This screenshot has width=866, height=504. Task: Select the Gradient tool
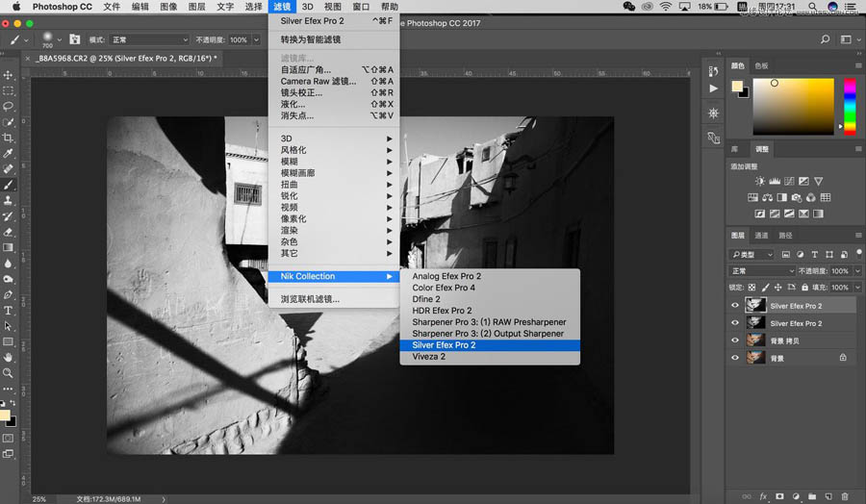coord(8,248)
